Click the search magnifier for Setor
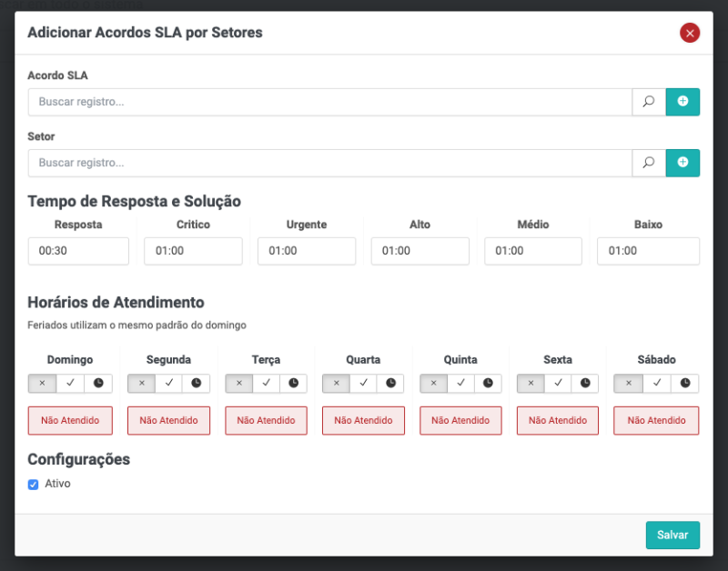The image size is (728, 571). (649, 163)
